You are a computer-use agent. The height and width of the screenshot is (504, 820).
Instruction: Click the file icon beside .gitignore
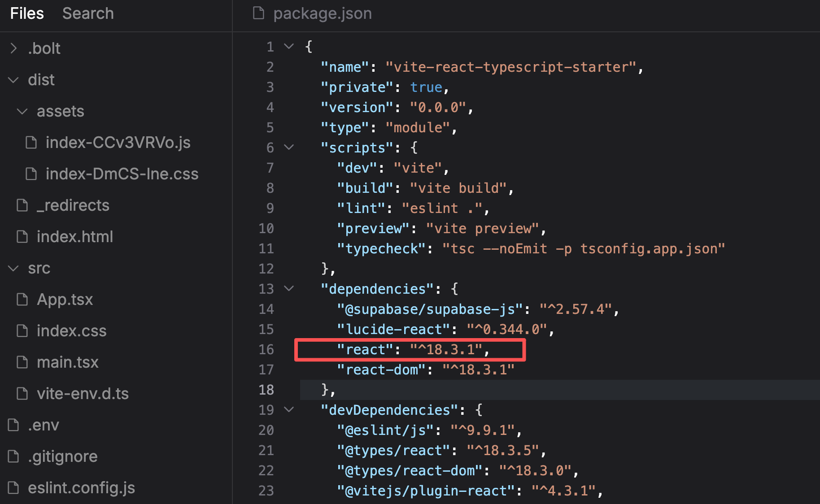[x=13, y=456]
